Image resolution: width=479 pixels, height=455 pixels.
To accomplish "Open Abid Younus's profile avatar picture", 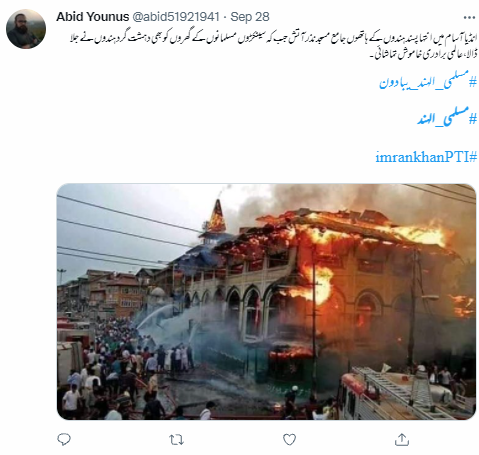I will tap(26, 29).
